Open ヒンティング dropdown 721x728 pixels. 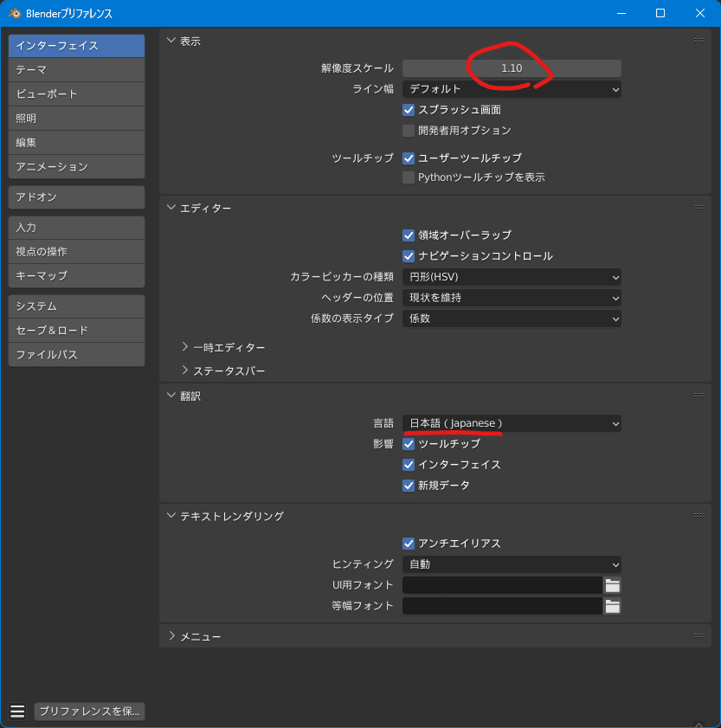point(512,564)
